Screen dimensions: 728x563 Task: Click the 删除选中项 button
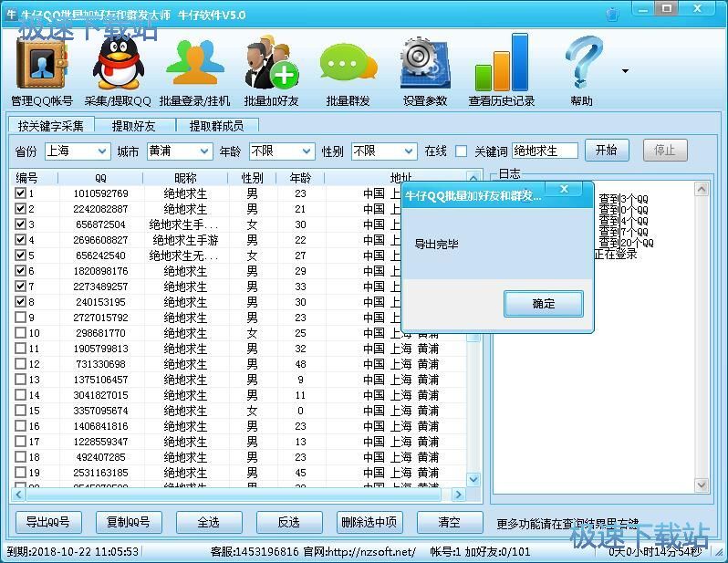point(369,522)
